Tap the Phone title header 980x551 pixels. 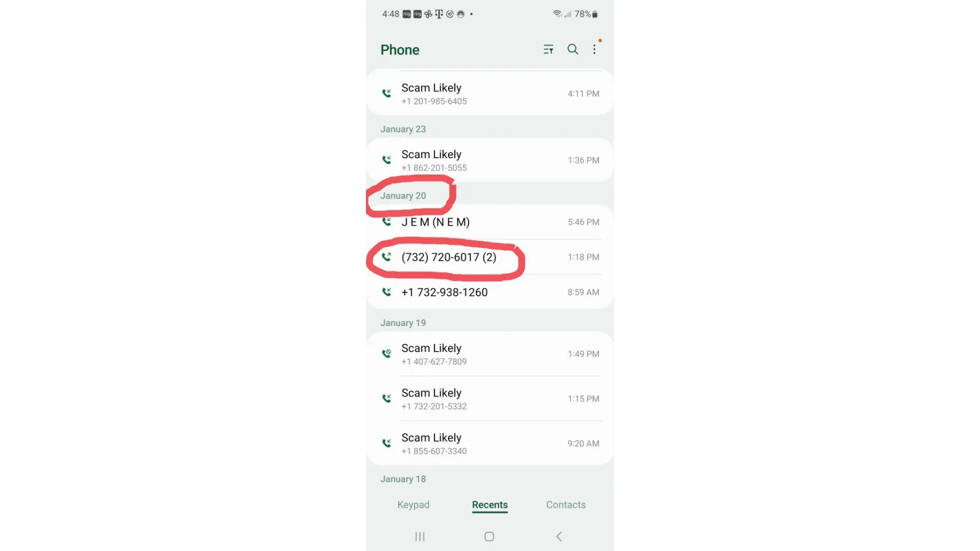coord(400,50)
